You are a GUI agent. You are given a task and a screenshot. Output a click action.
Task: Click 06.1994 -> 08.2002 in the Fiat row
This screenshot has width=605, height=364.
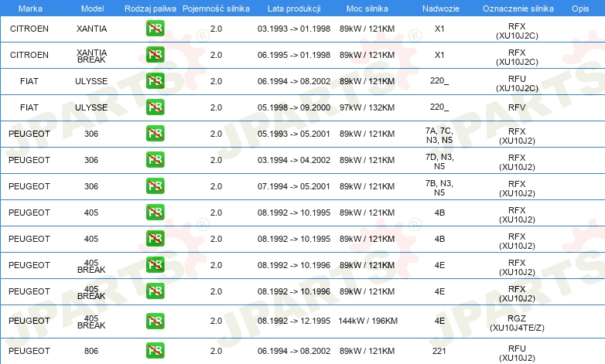point(294,81)
